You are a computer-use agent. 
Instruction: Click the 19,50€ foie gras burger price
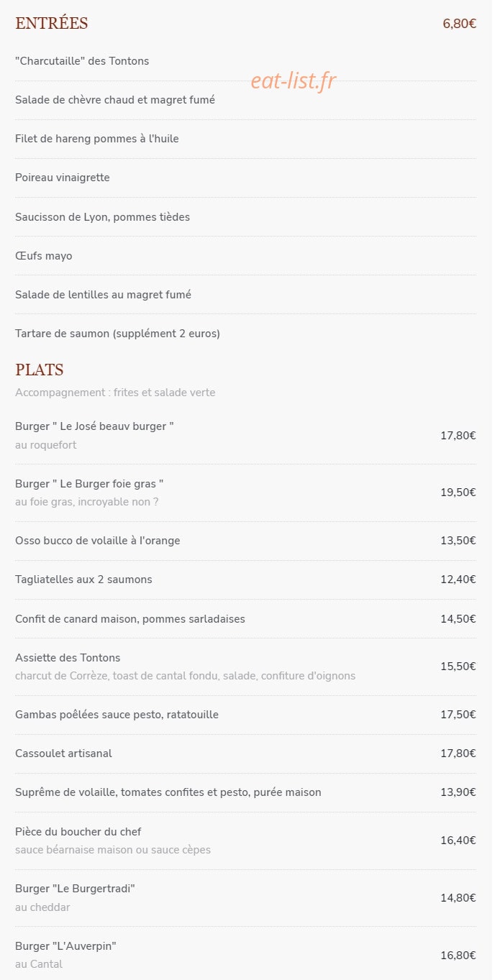[x=458, y=493]
